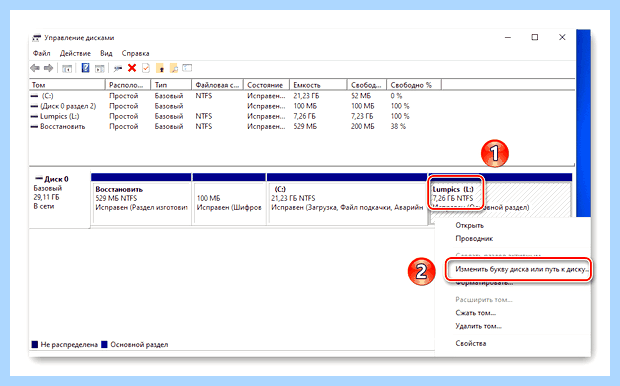620x386 pixels.
Task: Sort by the Емкость column header
Action: pos(319,85)
